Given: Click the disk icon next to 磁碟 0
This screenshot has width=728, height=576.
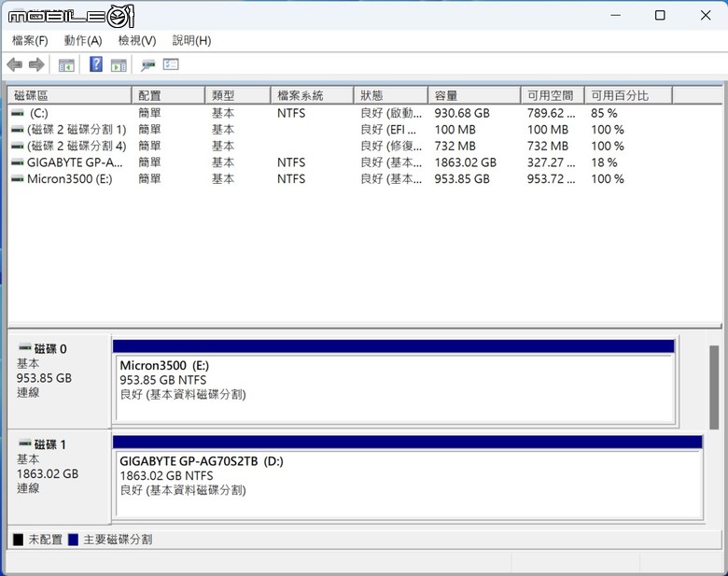Looking at the screenshot, I should click(x=25, y=347).
